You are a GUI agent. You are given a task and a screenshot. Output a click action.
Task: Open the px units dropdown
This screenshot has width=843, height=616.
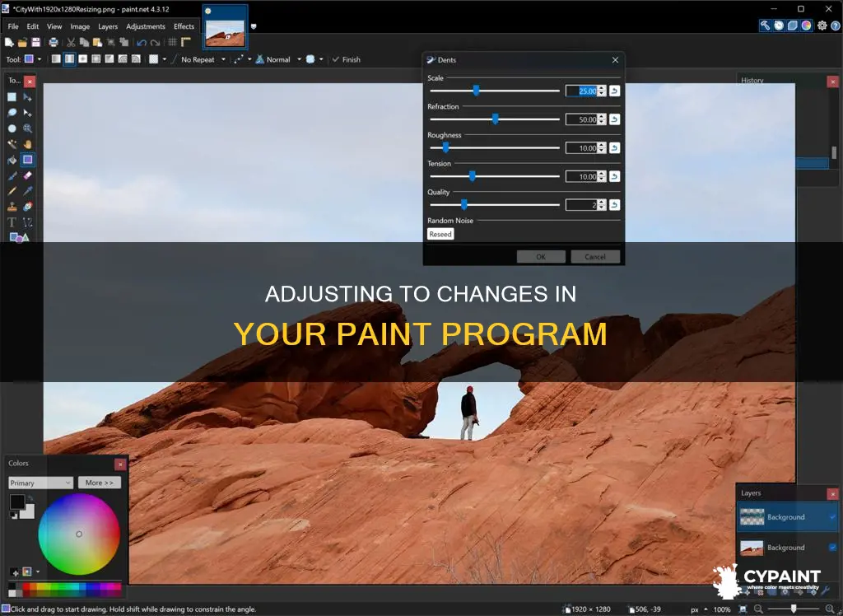coord(700,609)
